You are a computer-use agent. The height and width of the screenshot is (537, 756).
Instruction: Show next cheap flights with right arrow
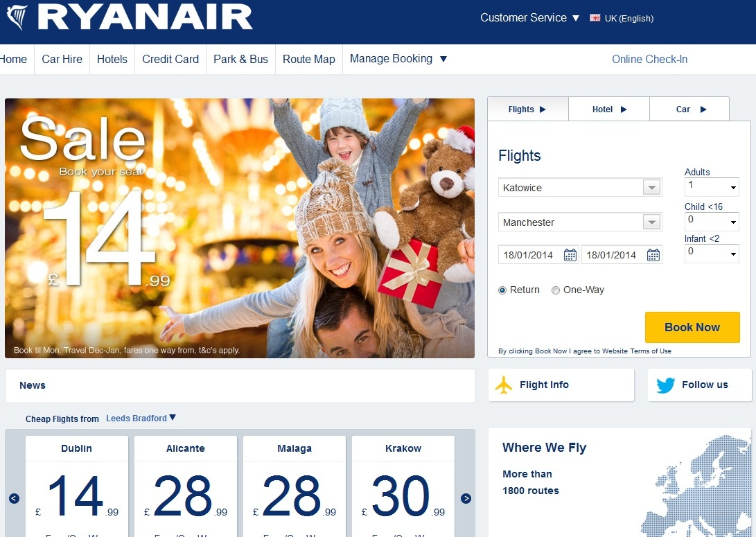pyautogui.click(x=466, y=498)
